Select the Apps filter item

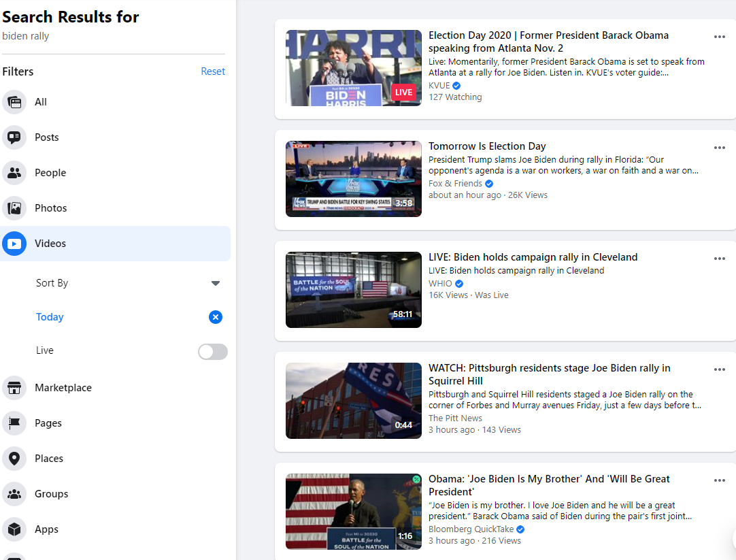46,529
